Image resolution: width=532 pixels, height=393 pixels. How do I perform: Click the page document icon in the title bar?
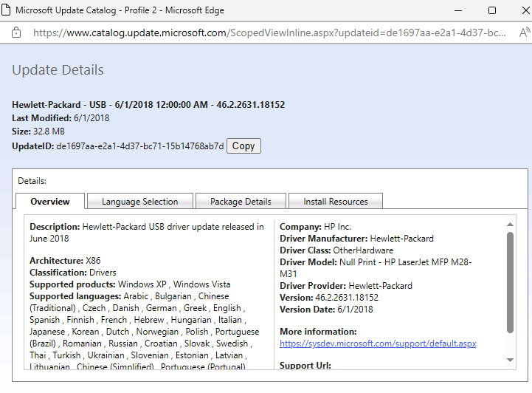point(6,10)
